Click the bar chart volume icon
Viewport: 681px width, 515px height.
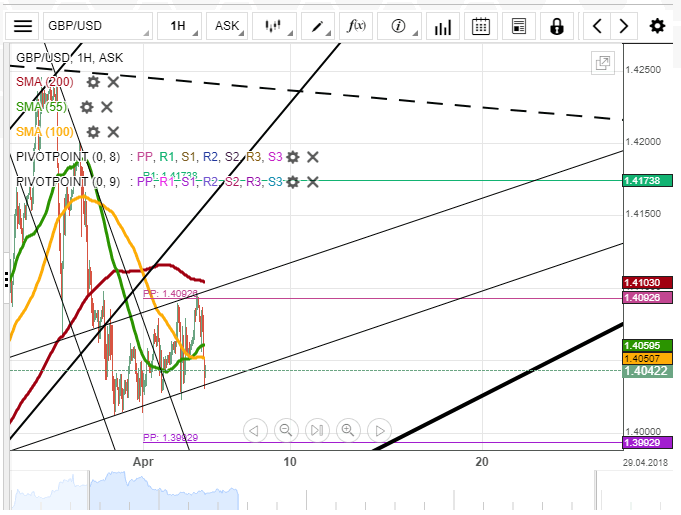[443, 26]
